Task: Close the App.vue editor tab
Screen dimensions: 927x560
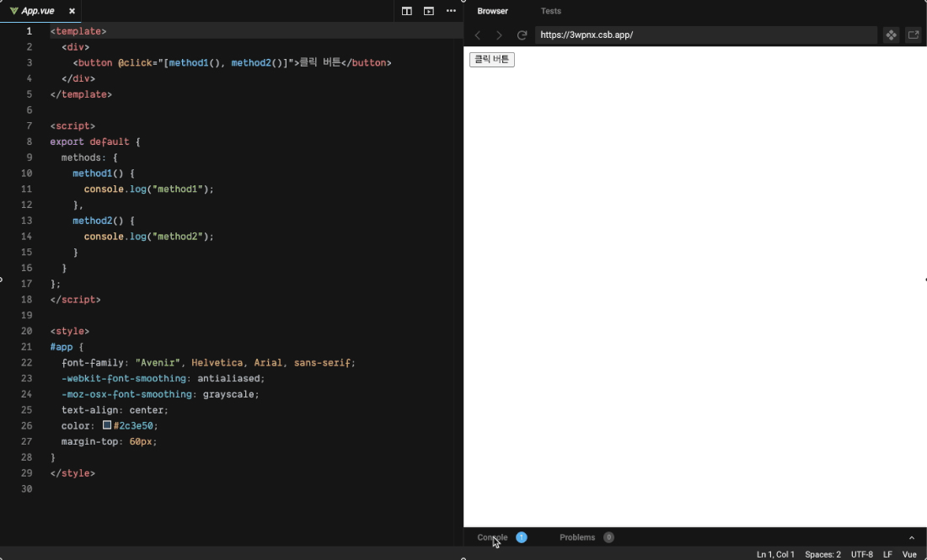Action: [x=72, y=11]
